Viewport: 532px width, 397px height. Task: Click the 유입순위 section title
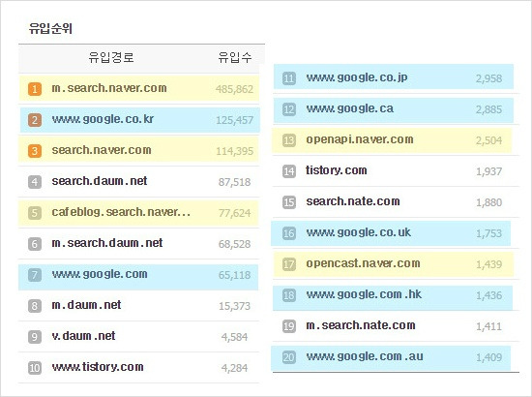point(50,28)
